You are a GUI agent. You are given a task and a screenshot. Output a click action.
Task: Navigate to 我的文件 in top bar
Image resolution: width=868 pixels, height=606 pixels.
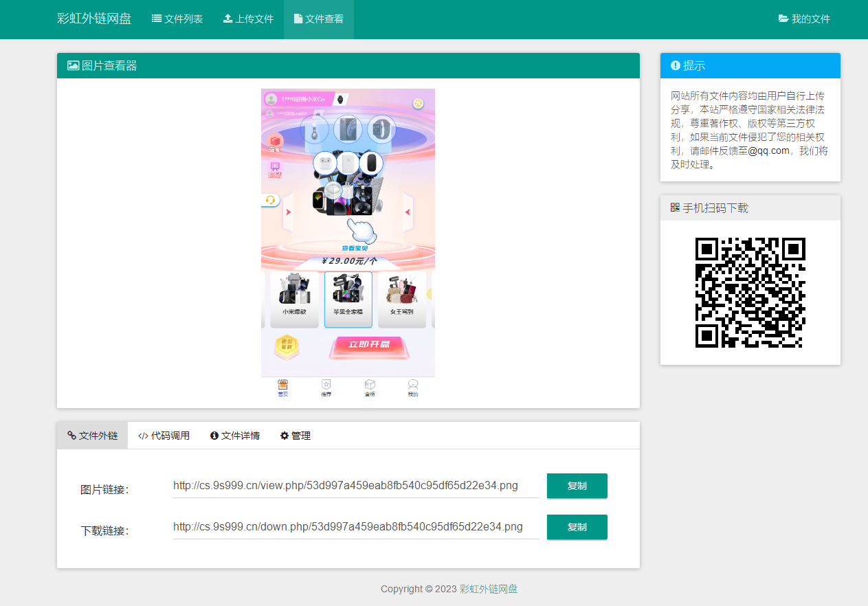804,19
